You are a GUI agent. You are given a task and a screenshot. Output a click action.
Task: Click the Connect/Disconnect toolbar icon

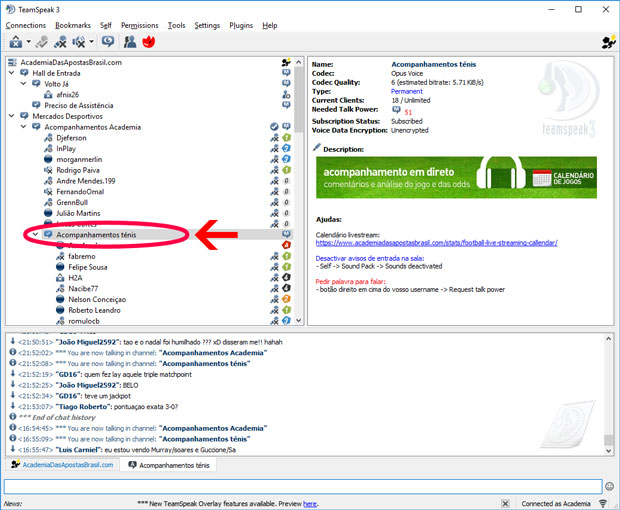coord(15,42)
